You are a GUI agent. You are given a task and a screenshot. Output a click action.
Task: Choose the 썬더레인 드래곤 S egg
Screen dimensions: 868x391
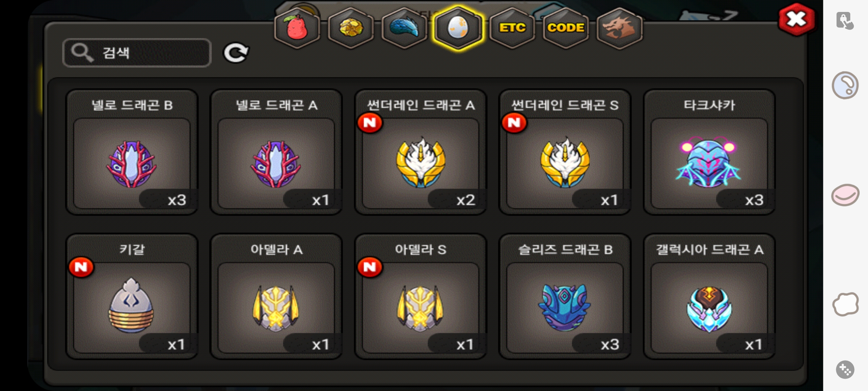coord(565,152)
